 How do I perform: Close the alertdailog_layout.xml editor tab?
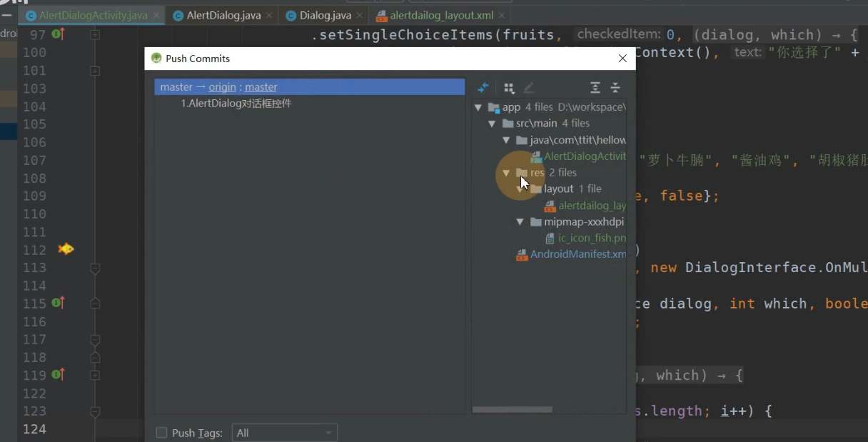coord(503,15)
